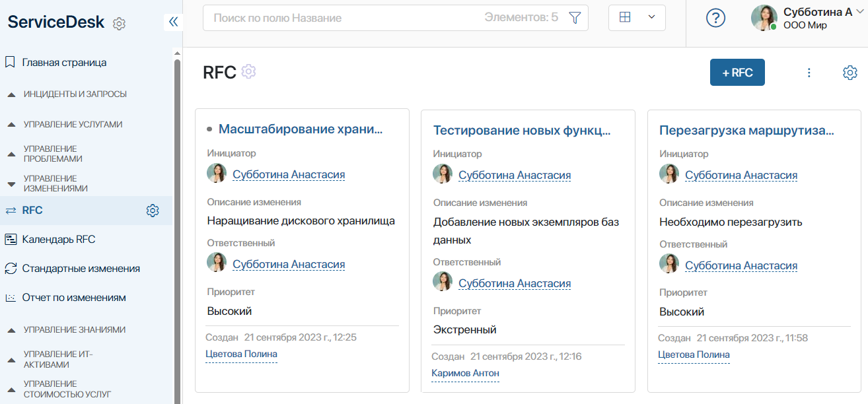The height and width of the screenshot is (404, 868).
Task: Click responsible avatar on Перезагрузка card
Action: 669,265
